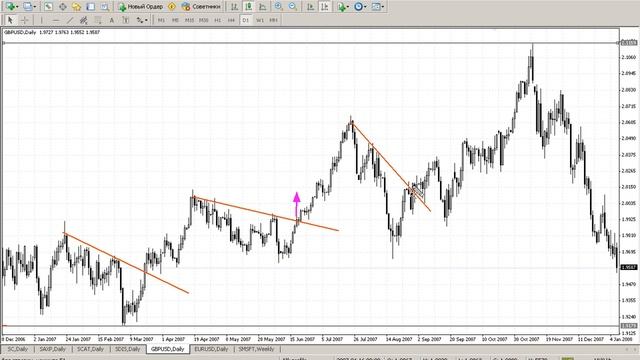The image size is (640, 360).
Task: Switch to the SDIS,Daily chart tab
Action: tap(127, 349)
